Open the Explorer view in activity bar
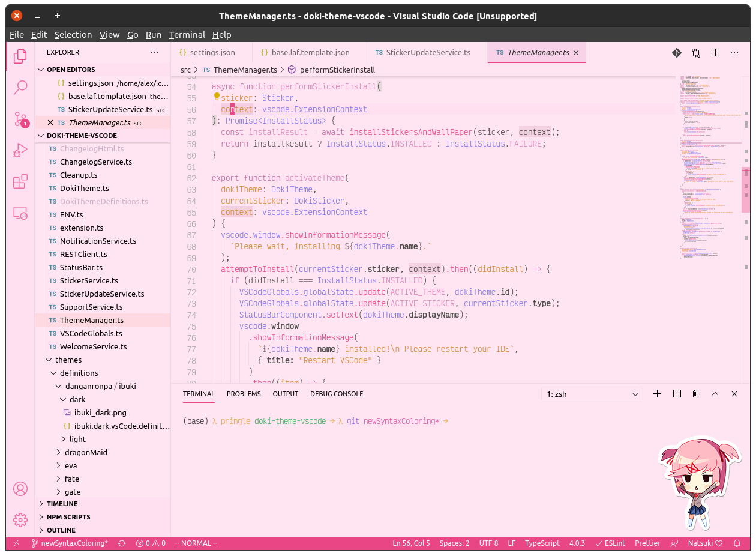The width and height of the screenshot is (756, 556). click(20, 56)
